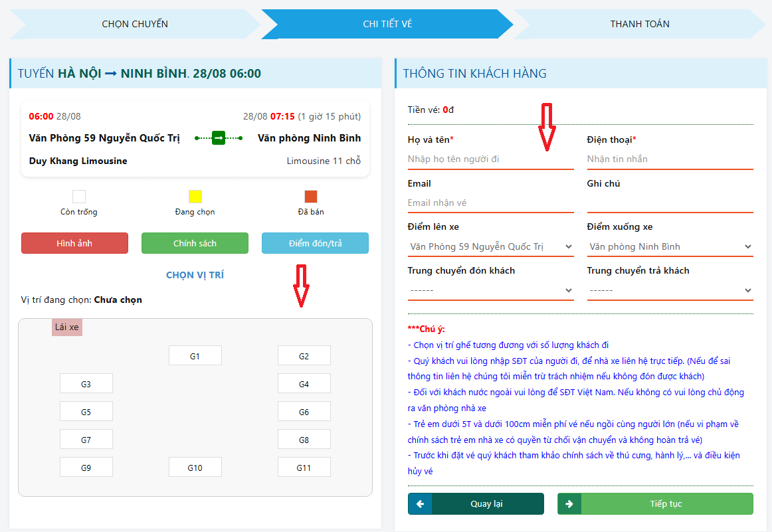This screenshot has width=772, height=532.
Task: Open Trung chuyển đón khách dropdown
Action: (x=490, y=290)
